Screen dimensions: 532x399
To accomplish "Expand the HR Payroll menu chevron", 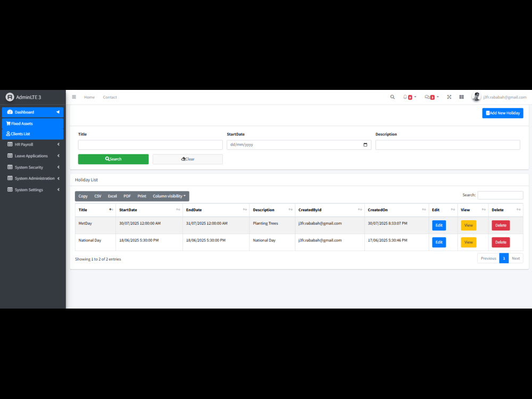I will (x=59, y=144).
